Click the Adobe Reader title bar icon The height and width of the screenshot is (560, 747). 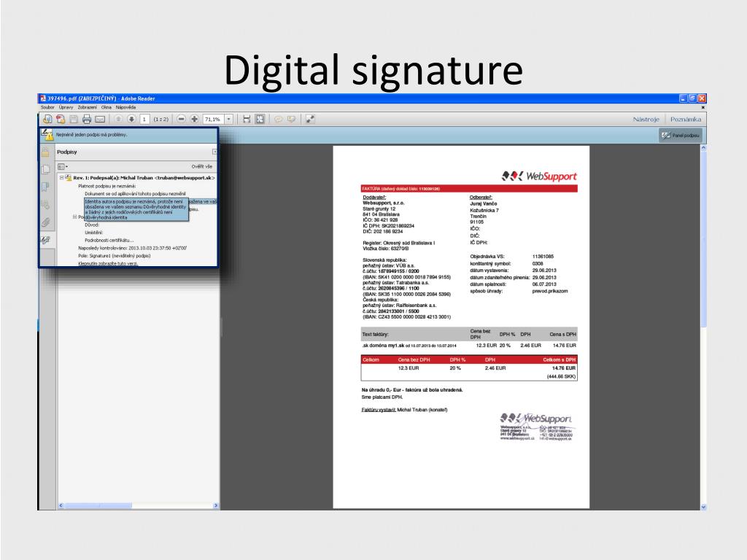[43, 98]
